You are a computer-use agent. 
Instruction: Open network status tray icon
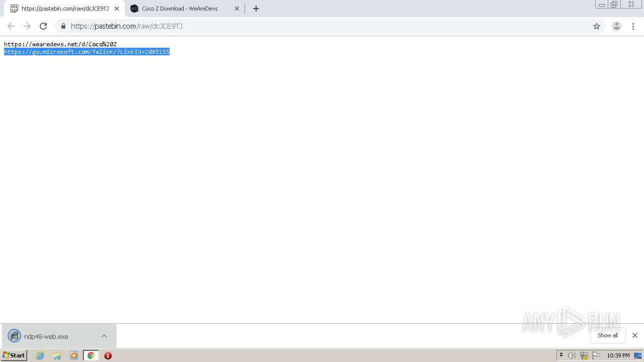click(584, 355)
